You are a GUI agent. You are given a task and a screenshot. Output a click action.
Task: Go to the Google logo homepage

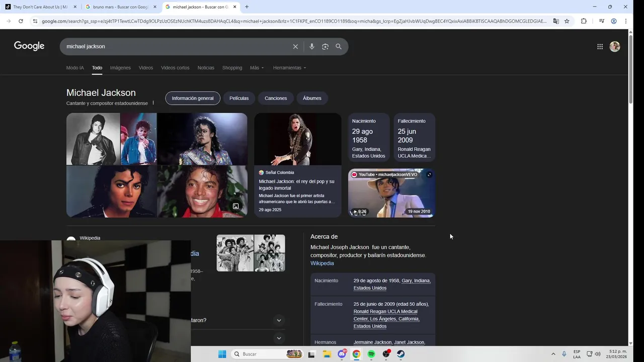[x=29, y=46]
